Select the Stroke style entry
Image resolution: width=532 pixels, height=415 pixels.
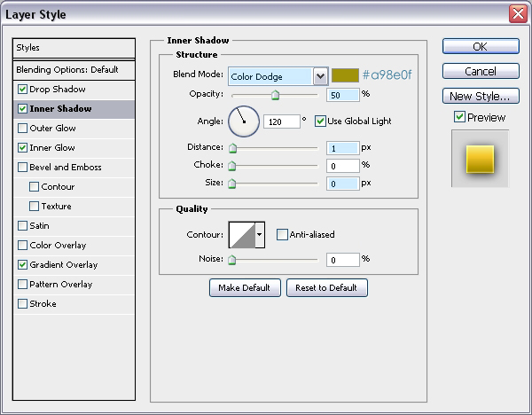[x=43, y=304]
